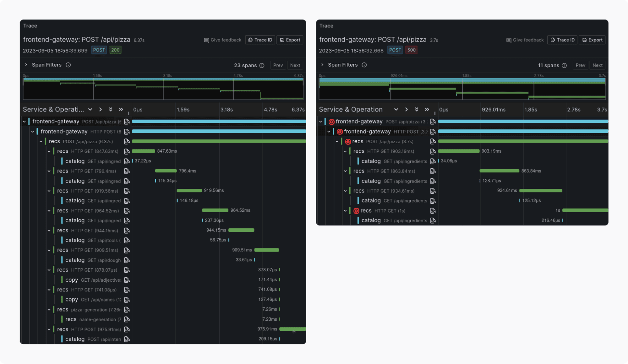The image size is (628, 364).
Task: Click info icon beside 23 spans
Action: tap(262, 65)
